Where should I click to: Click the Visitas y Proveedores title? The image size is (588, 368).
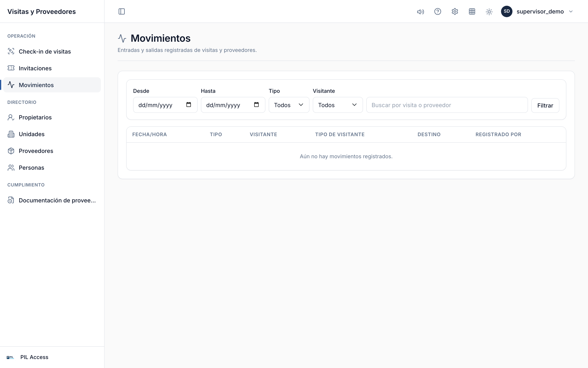(42, 11)
